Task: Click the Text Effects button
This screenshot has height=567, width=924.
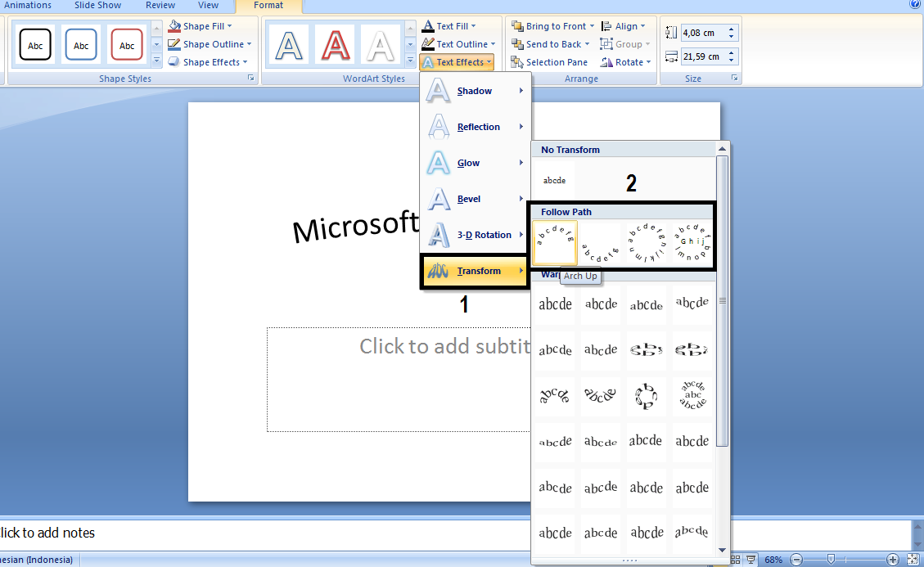Action: (457, 62)
